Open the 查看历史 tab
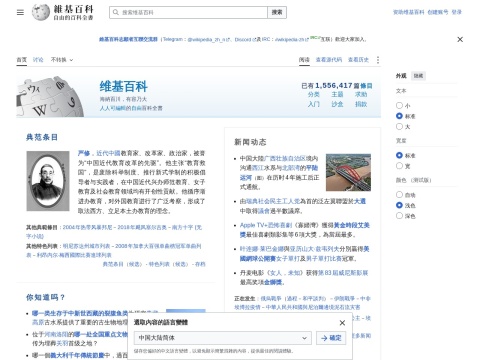480x360 pixels. [x=358, y=60]
